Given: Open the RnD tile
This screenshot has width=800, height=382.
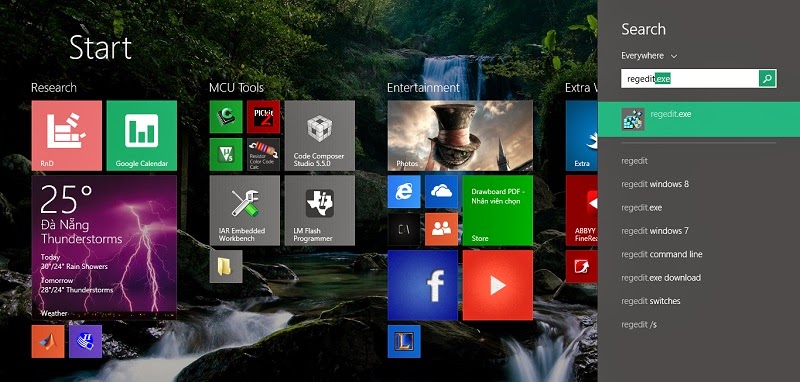Looking at the screenshot, I should click(66, 136).
